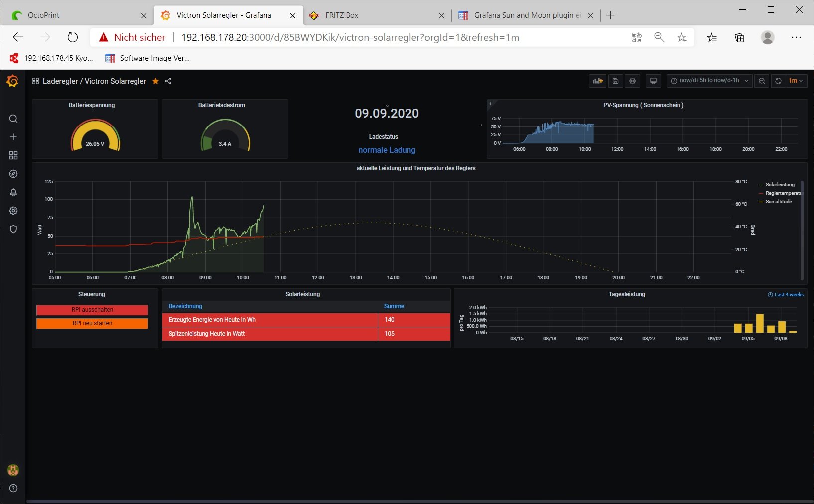Viewport: 814px width, 504px height.
Task: Click the browser address bar URL
Action: coord(350,37)
